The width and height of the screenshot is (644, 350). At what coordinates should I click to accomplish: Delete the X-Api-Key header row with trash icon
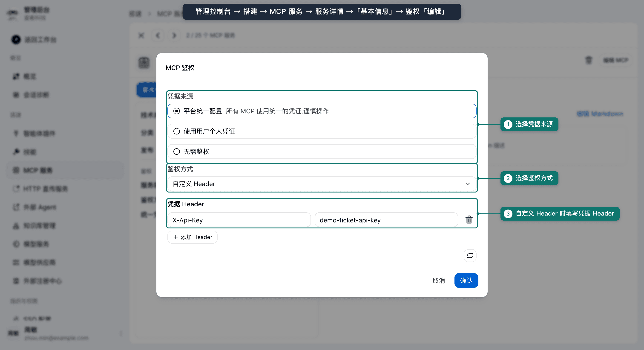(x=469, y=220)
